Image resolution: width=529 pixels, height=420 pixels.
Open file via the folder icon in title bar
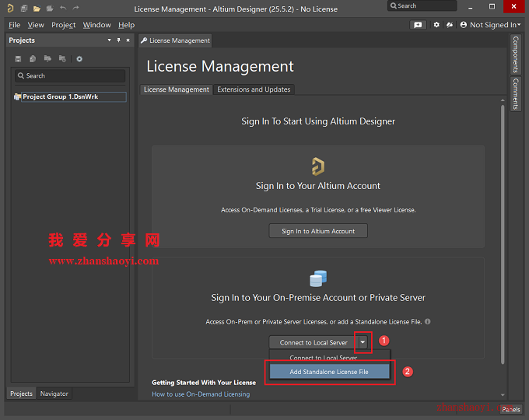[x=37, y=8]
